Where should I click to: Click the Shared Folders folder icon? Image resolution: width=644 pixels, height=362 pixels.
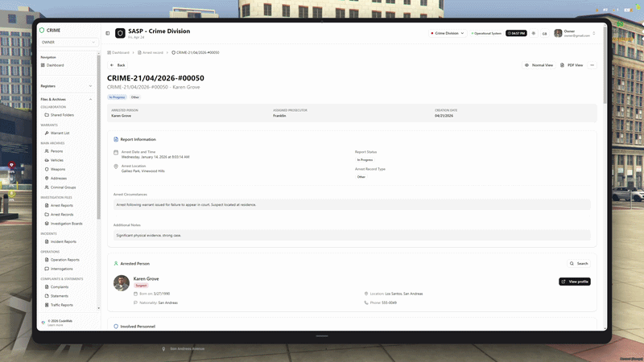(x=47, y=115)
